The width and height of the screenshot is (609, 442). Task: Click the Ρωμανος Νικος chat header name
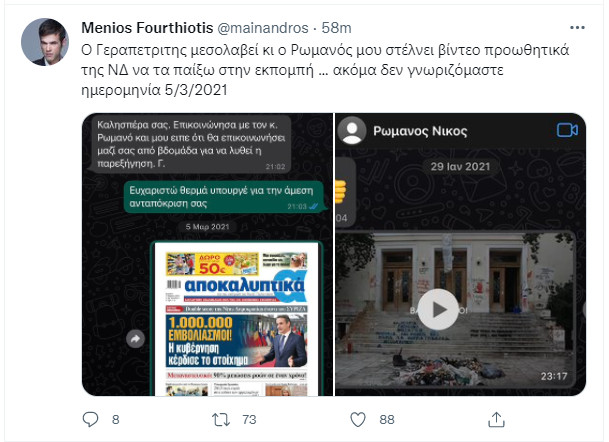420,131
